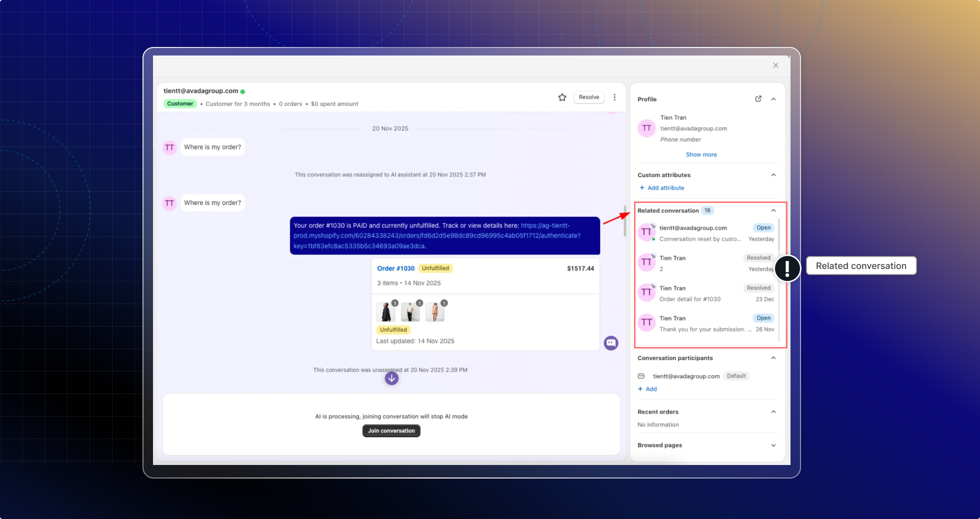Click the first product thumbnail in order
The height and width of the screenshot is (519, 980).
click(385, 312)
